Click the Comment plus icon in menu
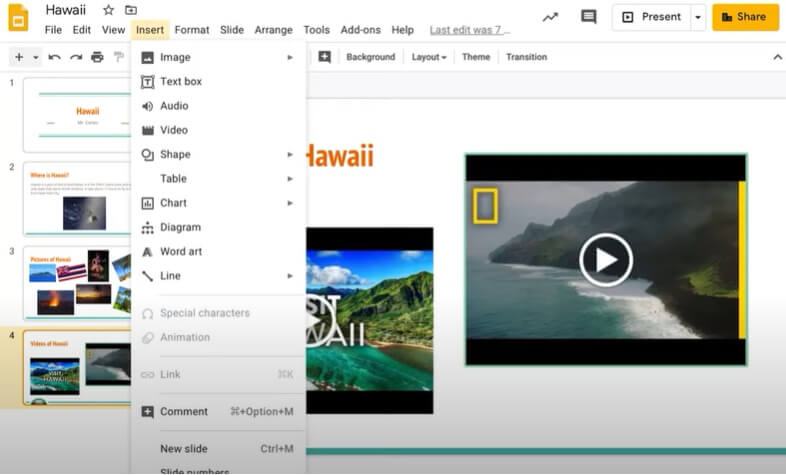The width and height of the screenshot is (786, 475). [x=147, y=412]
